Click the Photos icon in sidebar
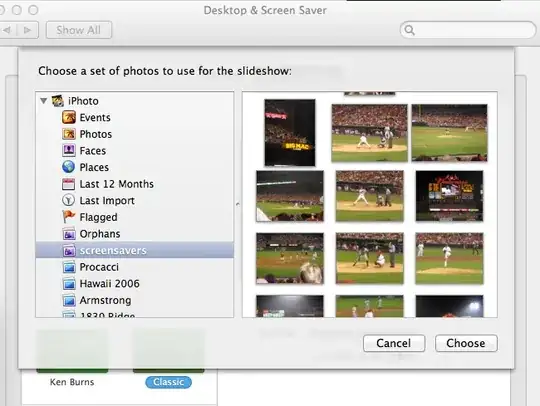 [x=69, y=134]
